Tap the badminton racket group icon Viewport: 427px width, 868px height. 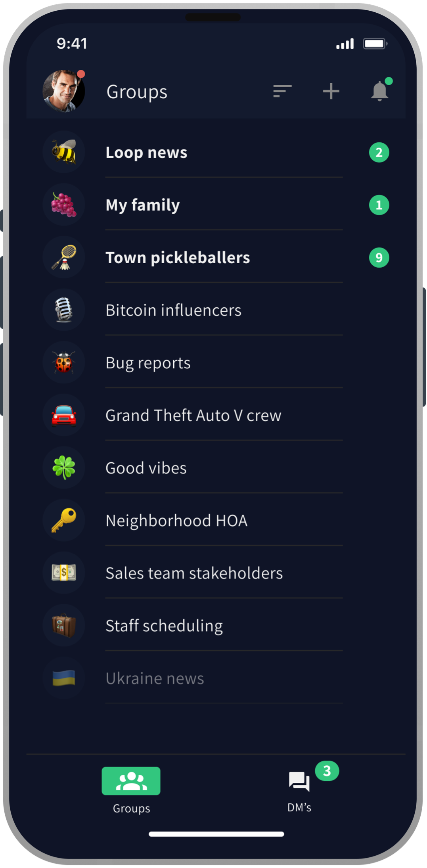pyautogui.click(x=64, y=257)
